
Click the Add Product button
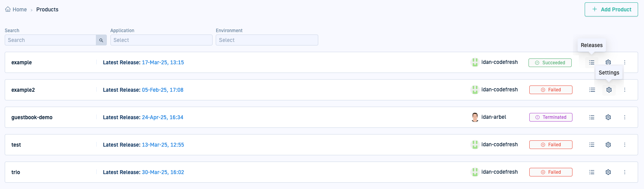[x=611, y=9]
